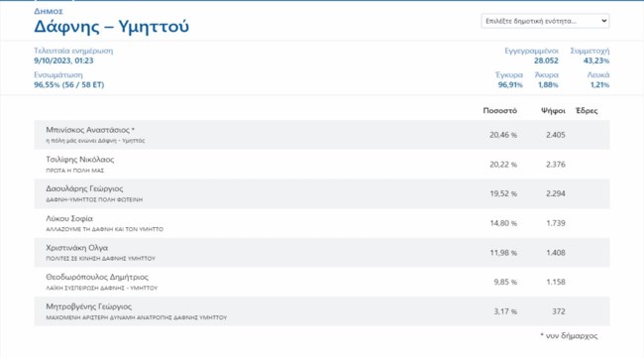Select candidate row Χριστινάκη Όλγα

click(322, 252)
